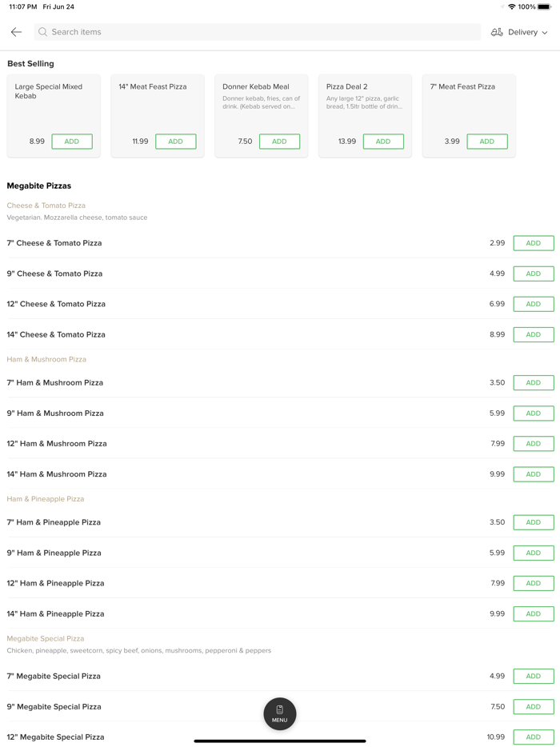Click the Ham & Pineapple Pizza subheading
This screenshot has height=747, width=560.
[46, 499]
